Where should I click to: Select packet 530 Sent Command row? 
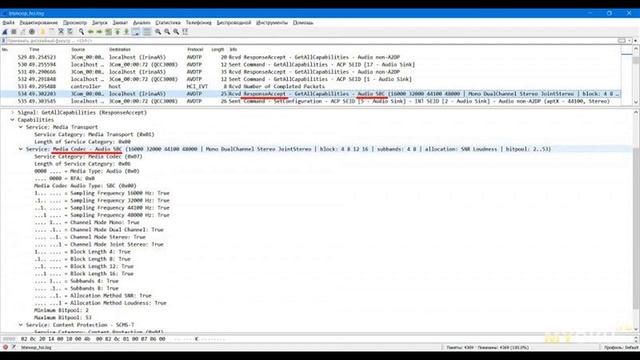point(310,64)
